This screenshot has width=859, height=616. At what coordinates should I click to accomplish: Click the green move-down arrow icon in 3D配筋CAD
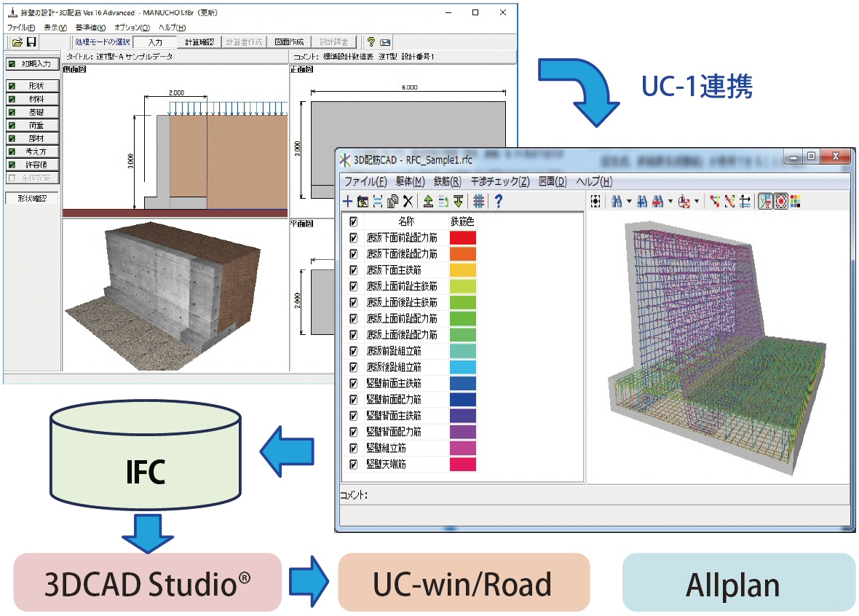(458, 202)
